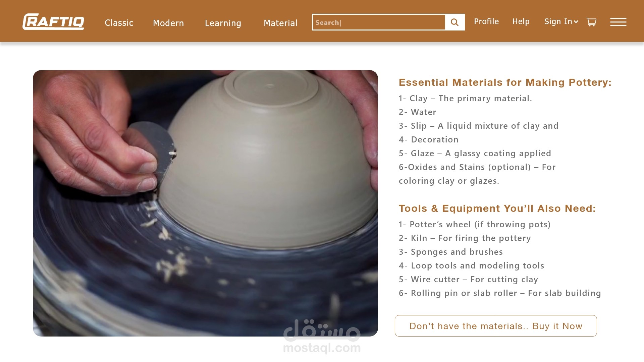Open the Learning navigation item

tap(223, 23)
